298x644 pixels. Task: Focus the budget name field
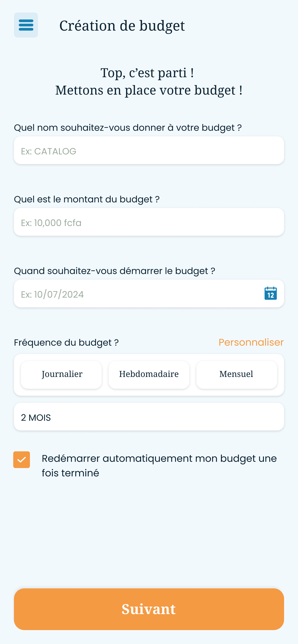click(x=149, y=150)
